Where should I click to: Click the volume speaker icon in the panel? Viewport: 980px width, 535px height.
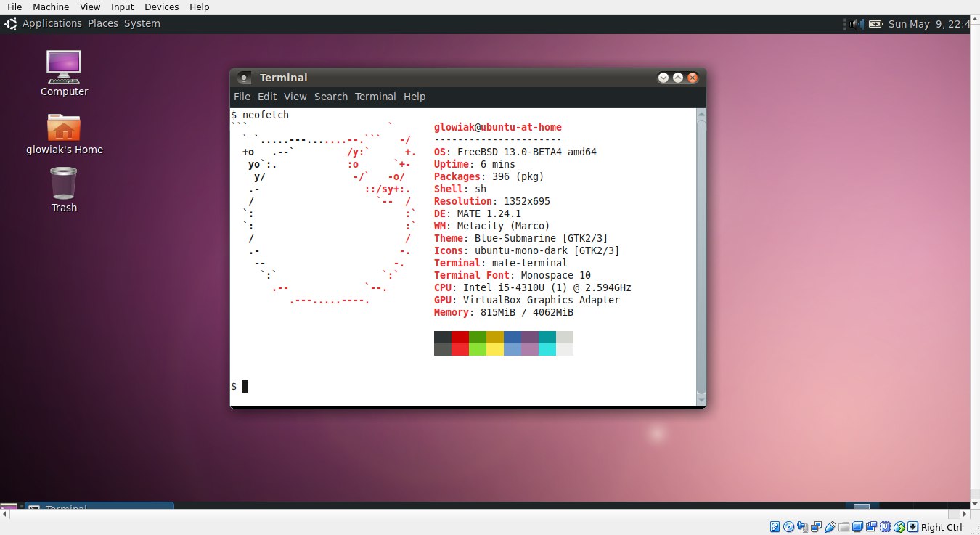point(857,23)
